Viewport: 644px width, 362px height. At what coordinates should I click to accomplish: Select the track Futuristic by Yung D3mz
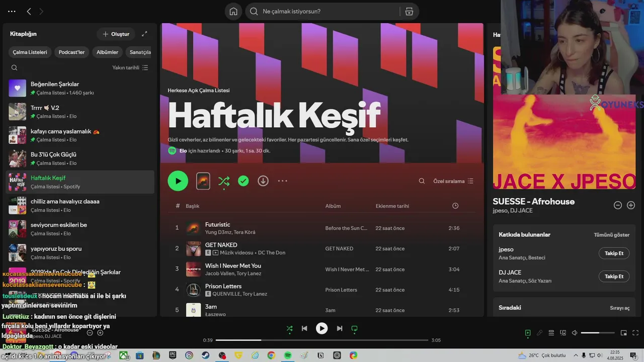pyautogui.click(x=322, y=228)
